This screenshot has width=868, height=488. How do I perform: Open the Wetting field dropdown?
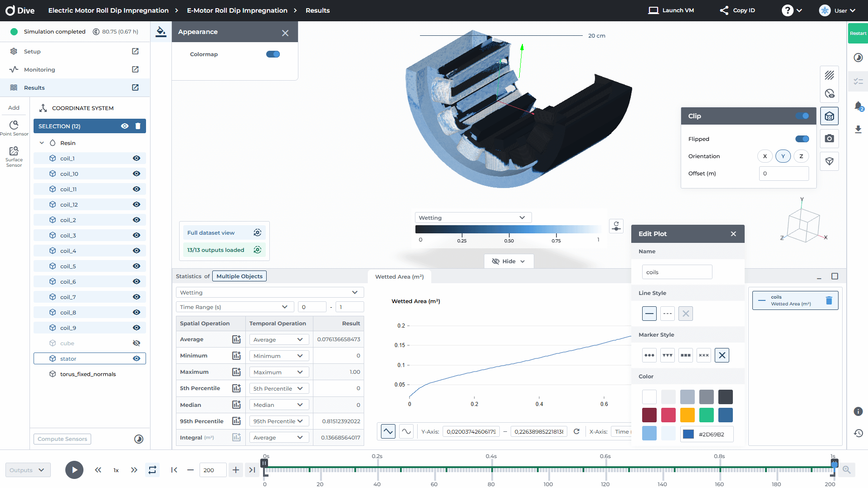coord(269,292)
